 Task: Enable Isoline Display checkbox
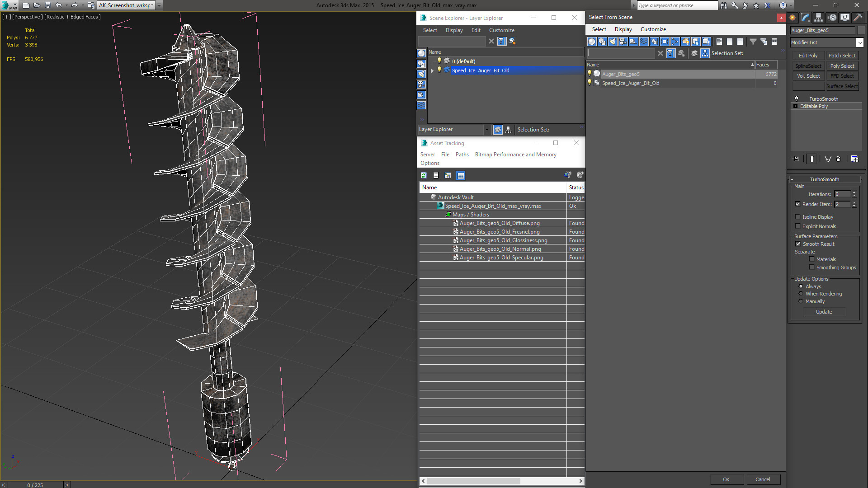[797, 217]
